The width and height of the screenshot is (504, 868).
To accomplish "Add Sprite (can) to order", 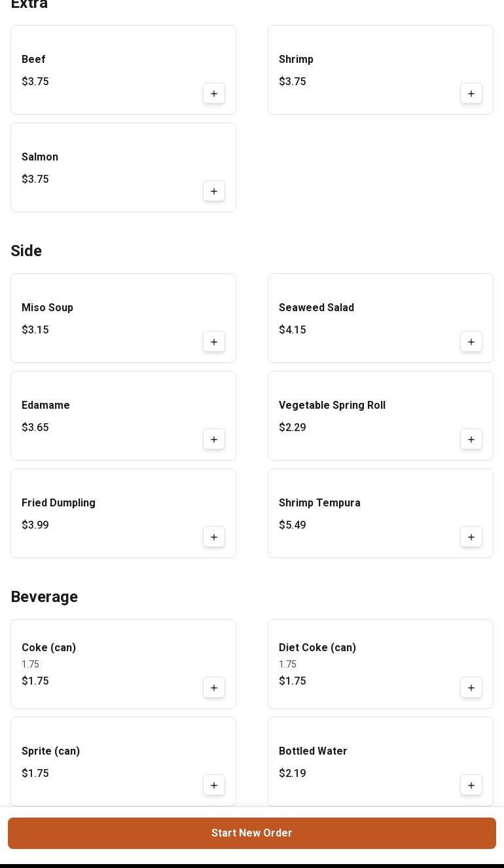I will pyautogui.click(x=214, y=785).
